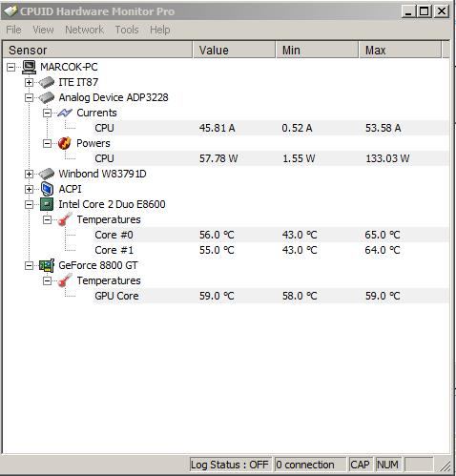
Task: Click the ACPI blue icon
Action: click(x=47, y=189)
